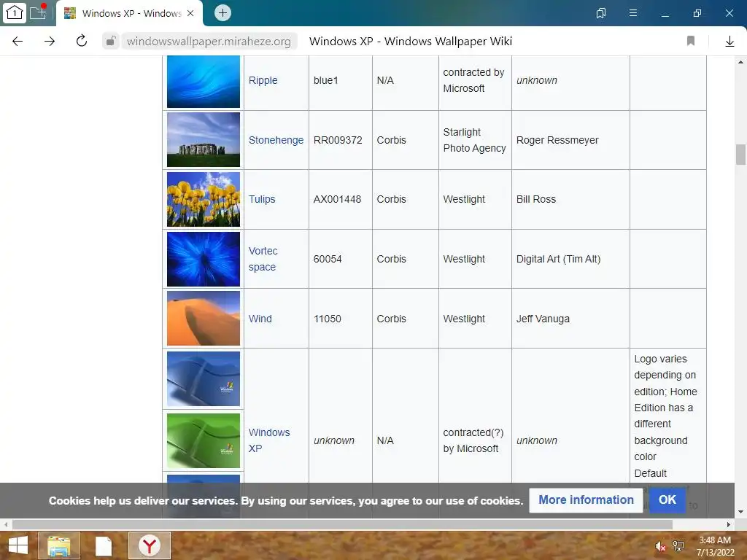Image resolution: width=747 pixels, height=560 pixels.
Task: Select the Starlight Photo Agency cell
Action: [475, 140]
